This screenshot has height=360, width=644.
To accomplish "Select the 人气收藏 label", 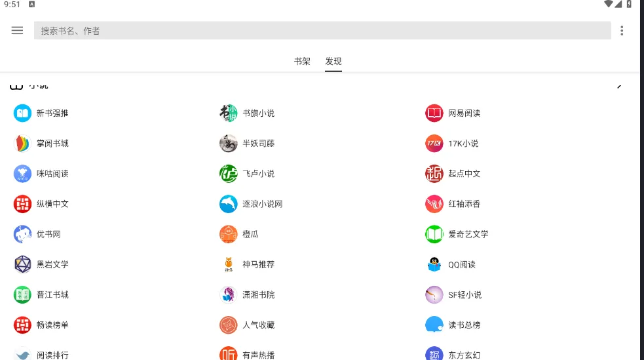I will 258,325.
